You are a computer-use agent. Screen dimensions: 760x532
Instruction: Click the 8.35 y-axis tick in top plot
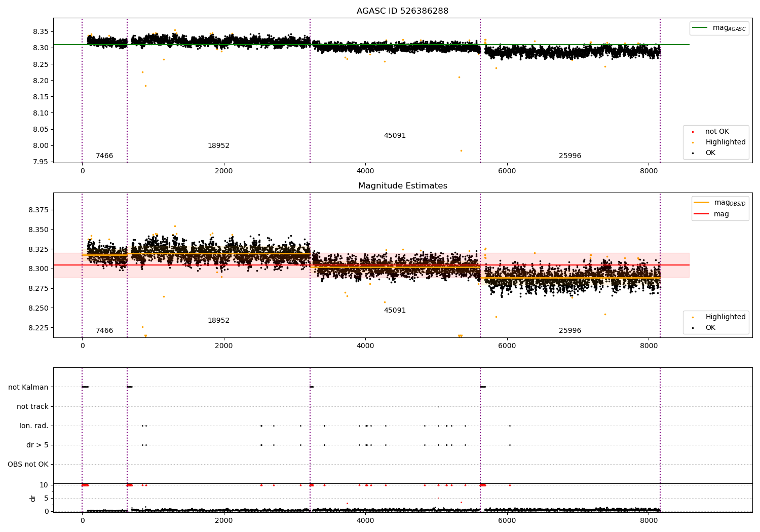[x=41, y=31]
